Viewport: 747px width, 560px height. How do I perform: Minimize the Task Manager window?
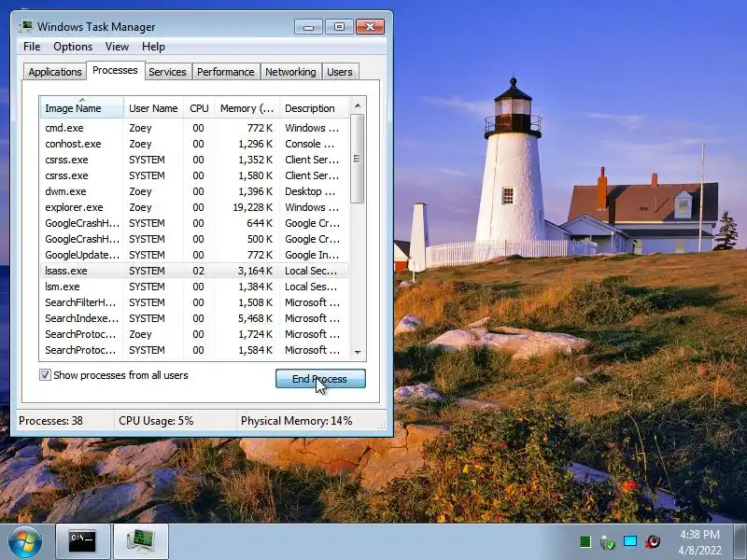pos(308,27)
